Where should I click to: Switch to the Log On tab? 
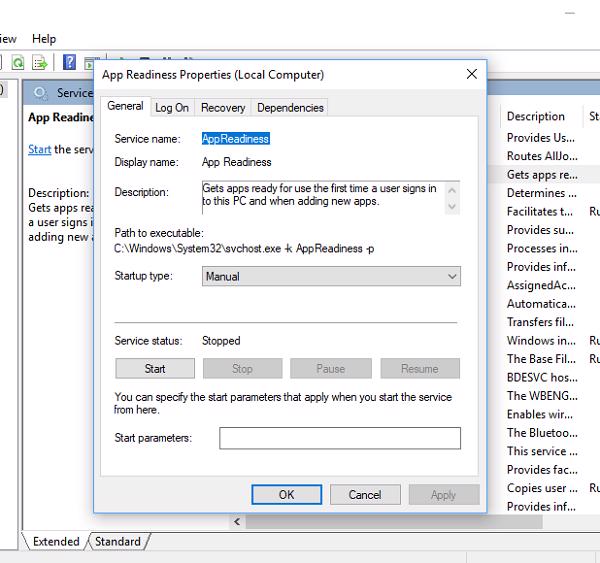tap(171, 108)
